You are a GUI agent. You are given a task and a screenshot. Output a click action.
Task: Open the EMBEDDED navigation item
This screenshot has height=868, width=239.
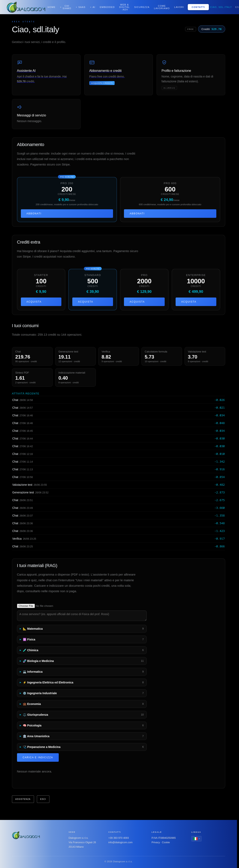pos(107,7)
